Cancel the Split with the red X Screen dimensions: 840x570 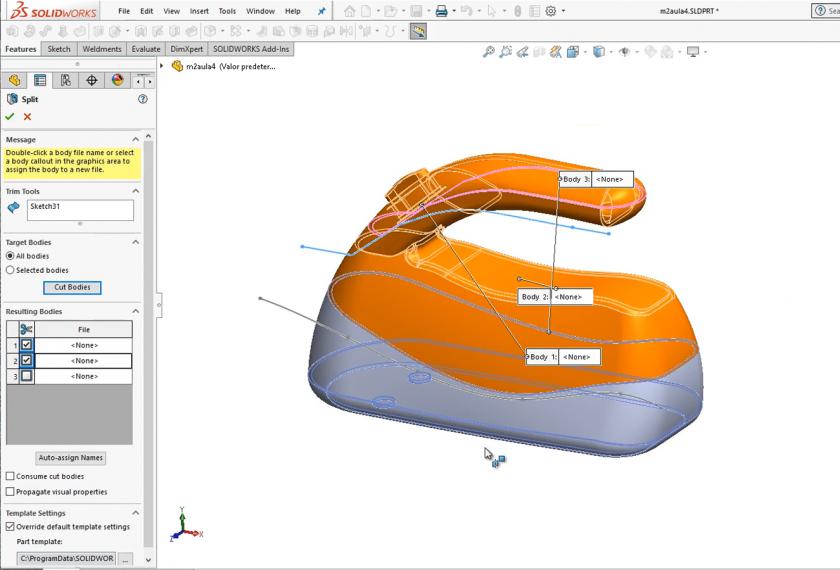pyautogui.click(x=27, y=117)
